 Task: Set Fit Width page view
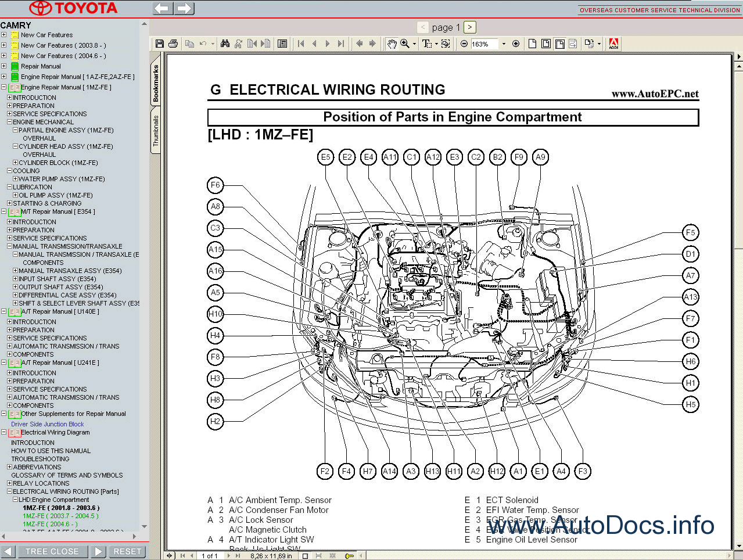[x=560, y=44]
